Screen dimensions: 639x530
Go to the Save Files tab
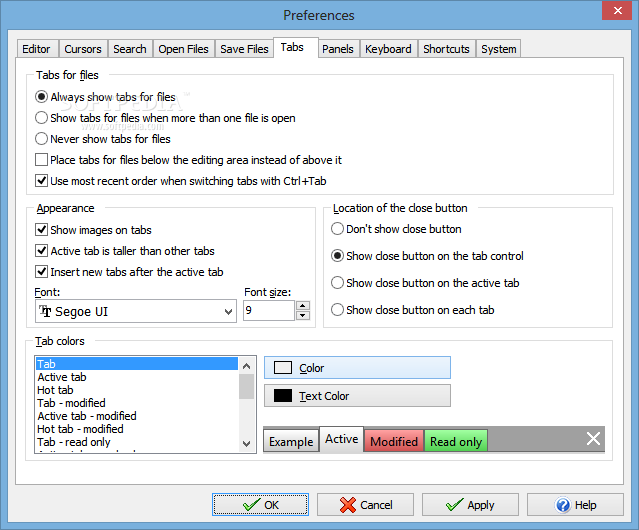click(x=244, y=49)
